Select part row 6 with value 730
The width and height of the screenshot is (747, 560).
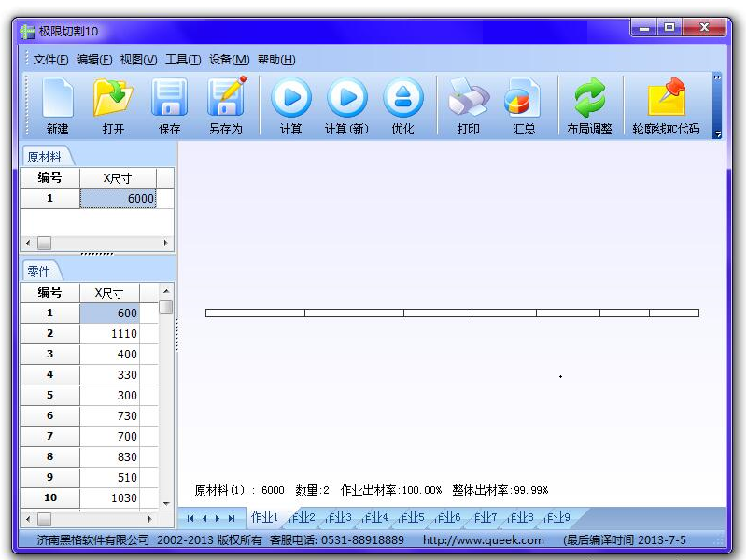click(x=109, y=416)
